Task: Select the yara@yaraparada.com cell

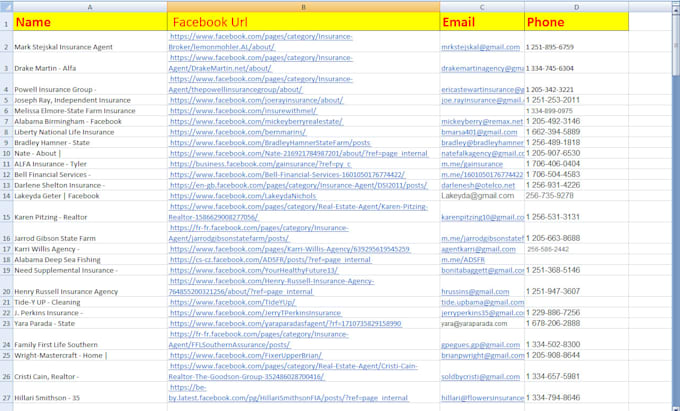Action: (x=482, y=323)
